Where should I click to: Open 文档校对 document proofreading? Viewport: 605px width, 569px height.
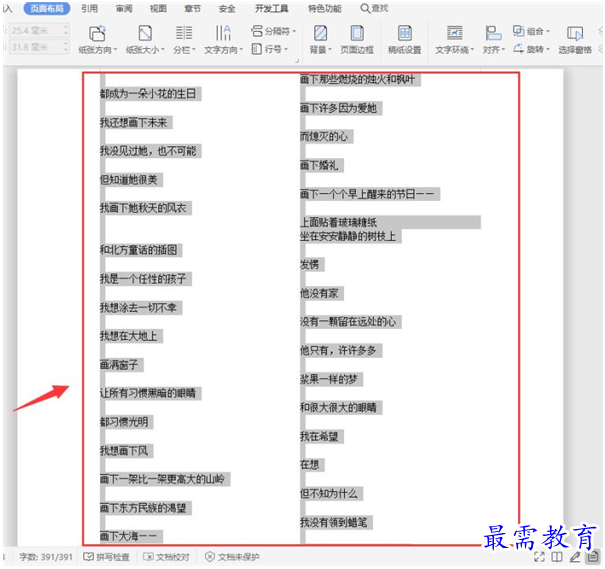click(166, 557)
